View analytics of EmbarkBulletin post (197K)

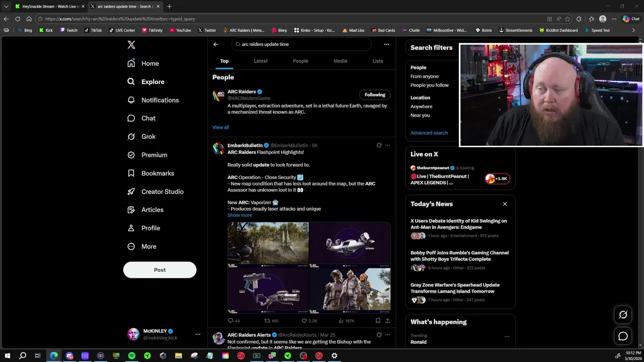point(346,321)
